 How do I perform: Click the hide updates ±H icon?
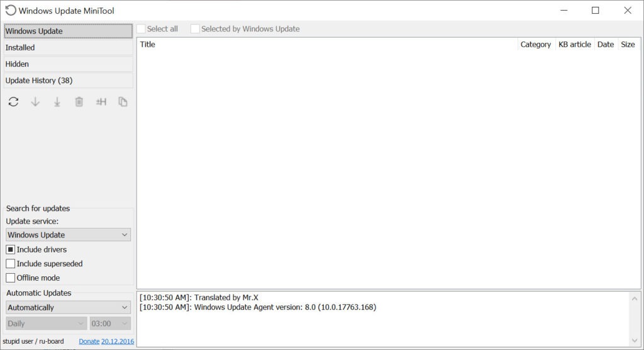(101, 101)
